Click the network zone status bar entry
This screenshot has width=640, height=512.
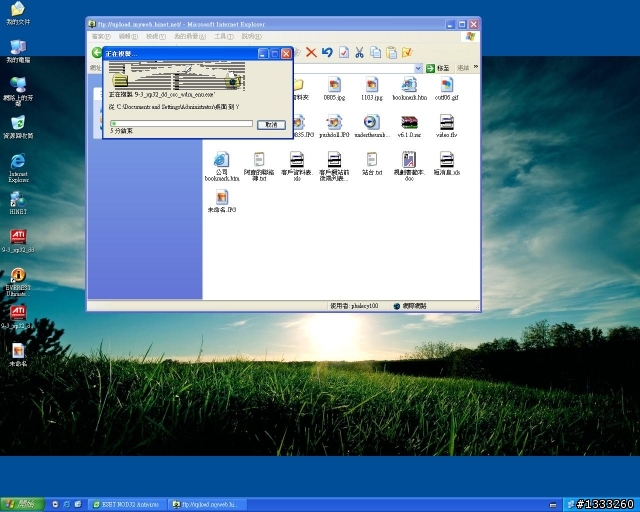(410, 306)
